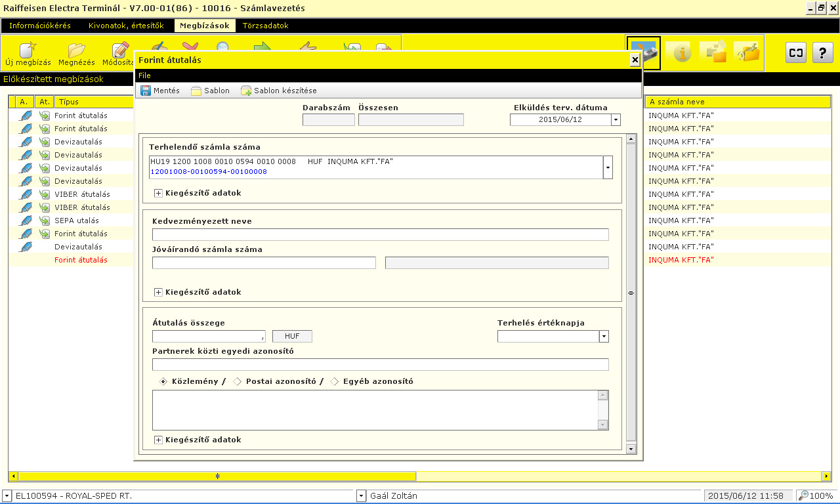Click the green arrow icon in SEPA utalás row

(x=45, y=220)
